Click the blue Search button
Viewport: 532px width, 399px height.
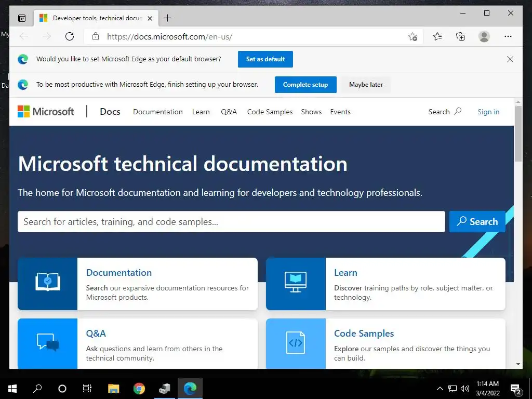point(477,221)
